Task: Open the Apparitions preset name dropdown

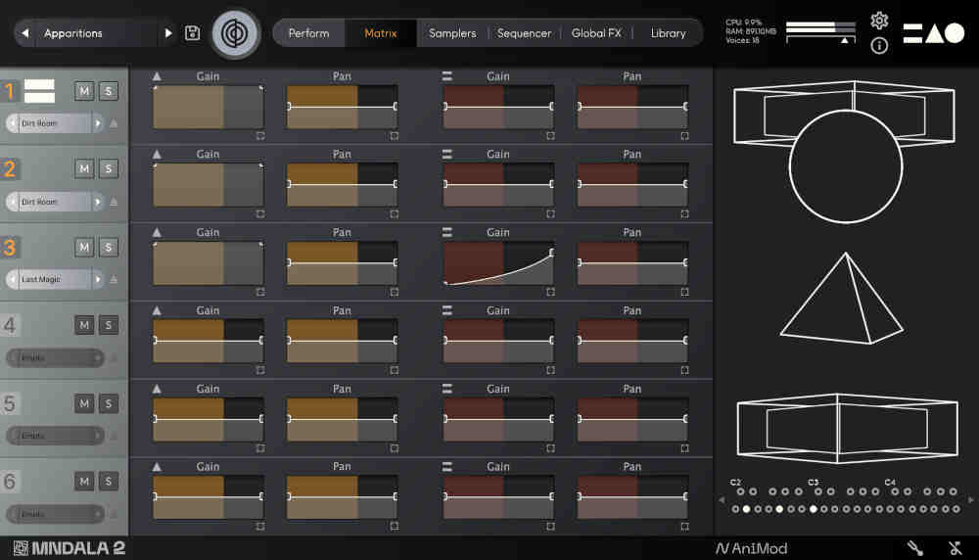Action: click(88, 33)
